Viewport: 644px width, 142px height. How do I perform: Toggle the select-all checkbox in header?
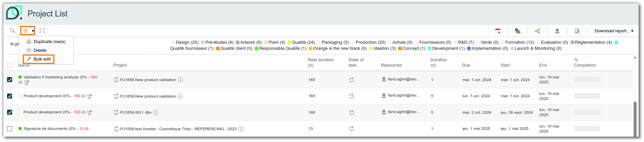(10, 65)
